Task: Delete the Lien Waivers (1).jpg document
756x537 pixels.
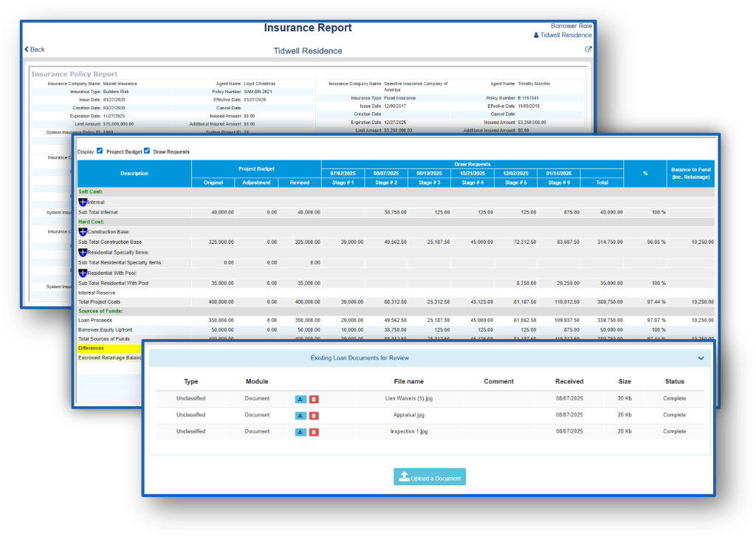Action: pyautogui.click(x=314, y=399)
